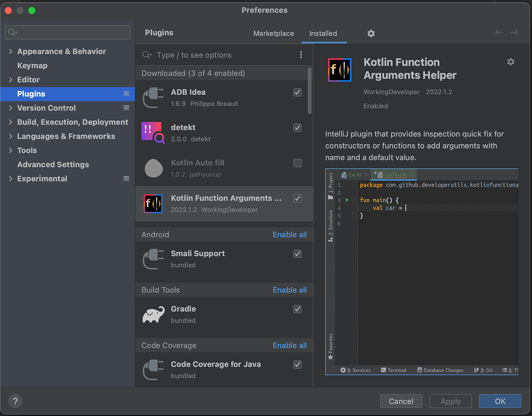Uncheck the ADB Idea plugin checkbox
Screen dimensions: 532x416
point(297,92)
